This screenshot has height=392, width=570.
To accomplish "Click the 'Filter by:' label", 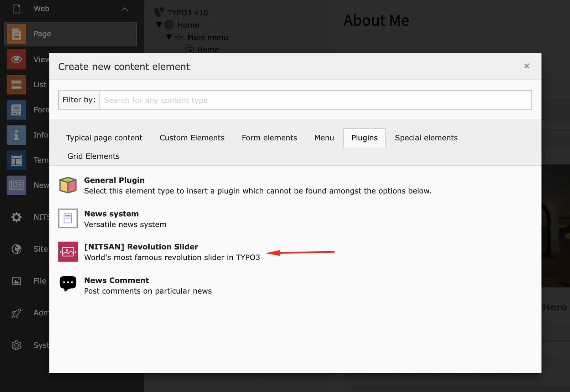I will click(79, 100).
